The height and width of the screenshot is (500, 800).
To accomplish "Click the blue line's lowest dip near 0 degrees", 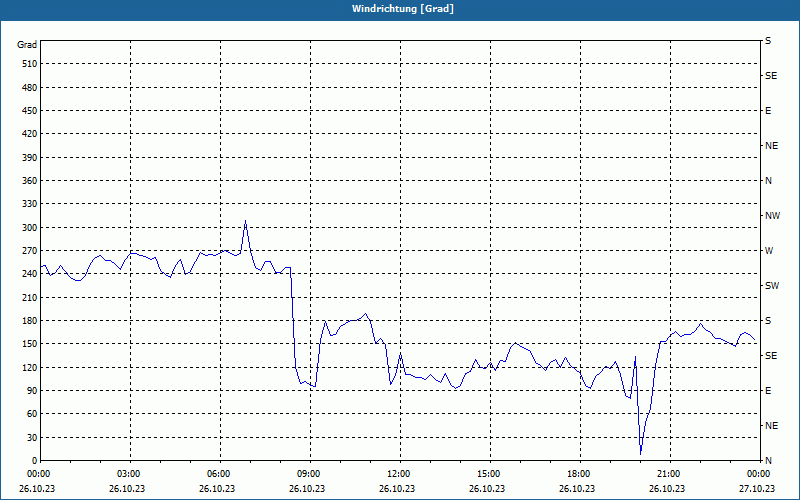I will (640, 454).
